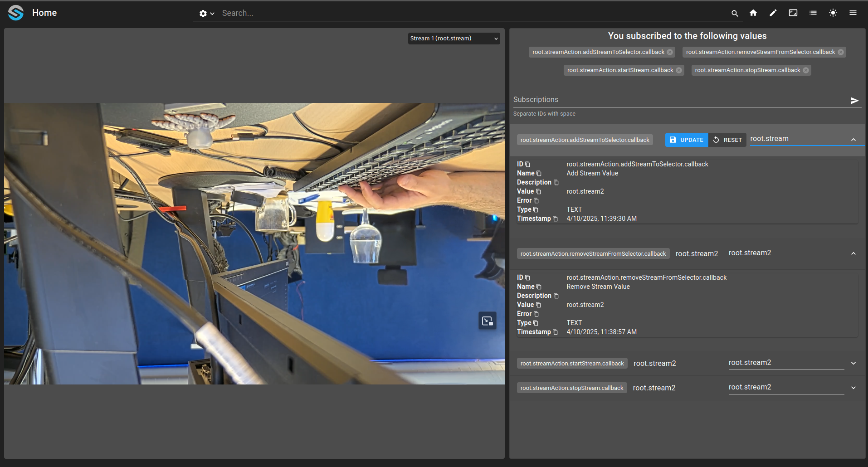
Task: Click '4/10/2025, 11:38:57 AM' timestamp
Action: coord(601,332)
